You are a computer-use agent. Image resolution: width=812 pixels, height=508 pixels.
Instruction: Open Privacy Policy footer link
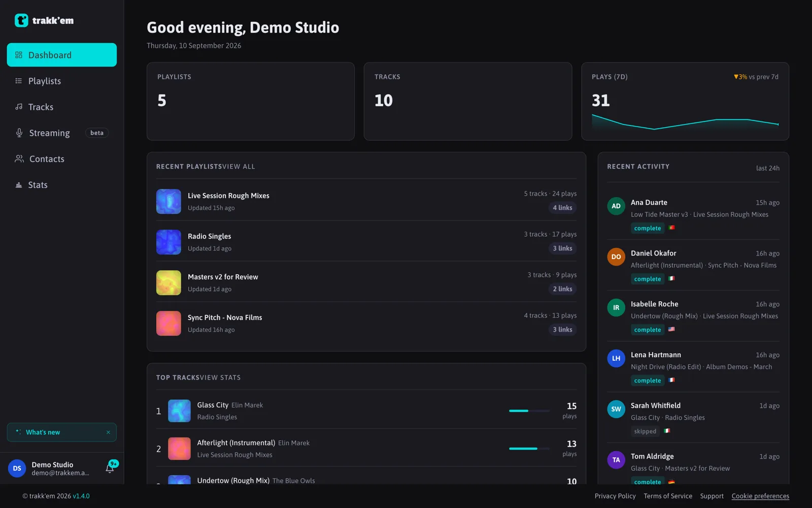coord(615,496)
